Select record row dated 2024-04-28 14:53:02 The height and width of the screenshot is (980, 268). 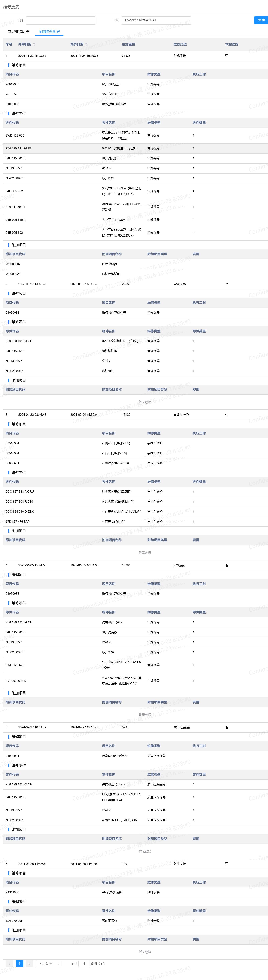coord(136,864)
